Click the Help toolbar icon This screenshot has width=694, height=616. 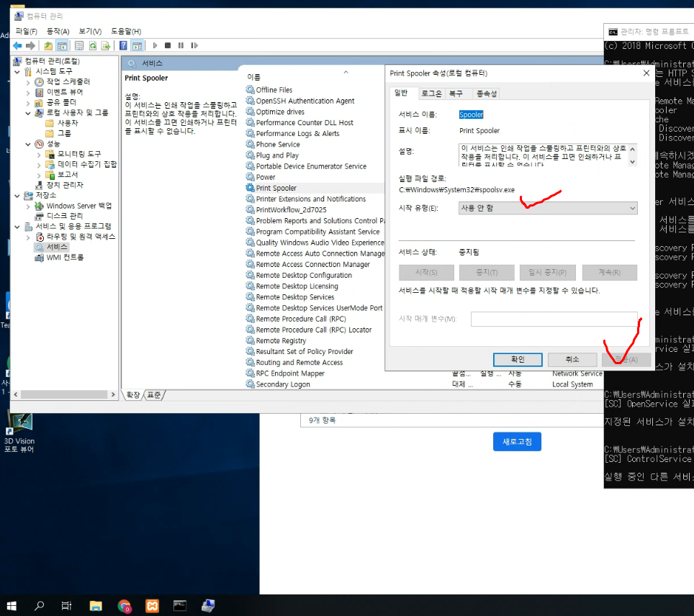pyautogui.click(x=124, y=45)
